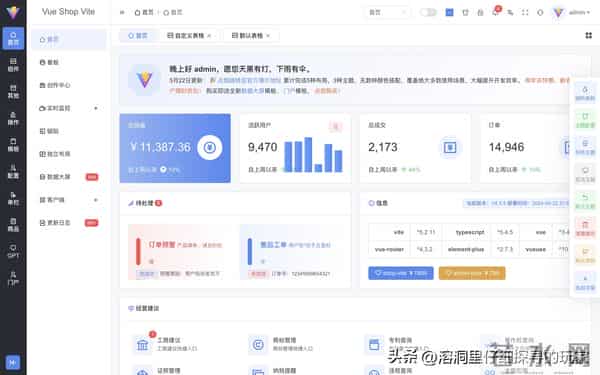The image size is (600, 375).
Task: Toggle the sidebar fold icon in header
Action: point(122,13)
